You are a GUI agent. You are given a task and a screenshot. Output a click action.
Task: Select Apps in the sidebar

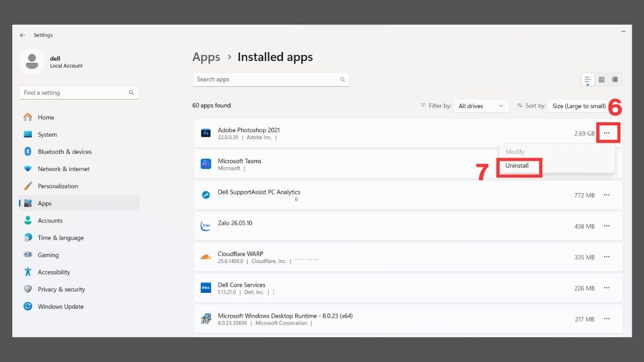click(x=79, y=203)
